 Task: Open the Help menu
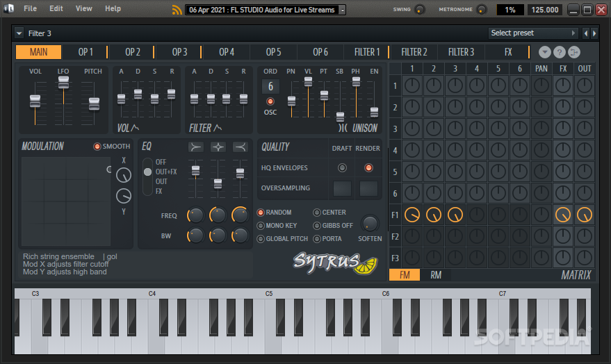click(x=113, y=8)
